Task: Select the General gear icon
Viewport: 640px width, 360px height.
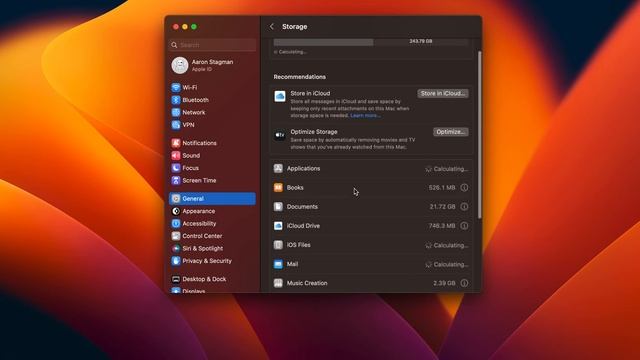Action: (176, 199)
